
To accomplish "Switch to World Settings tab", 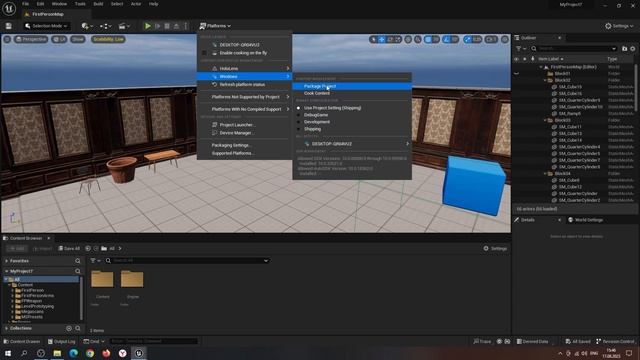I will click(586, 220).
